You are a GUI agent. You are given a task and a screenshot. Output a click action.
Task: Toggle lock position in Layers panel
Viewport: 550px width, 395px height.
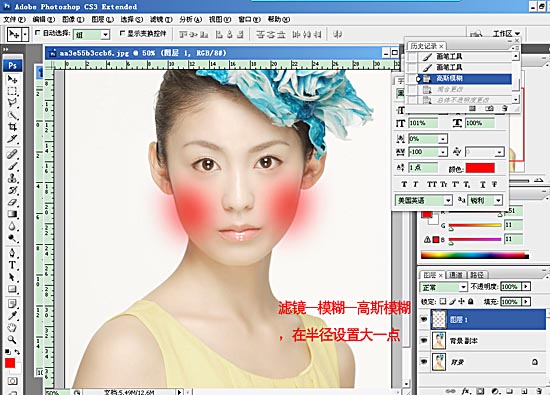[x=461, y=301]
